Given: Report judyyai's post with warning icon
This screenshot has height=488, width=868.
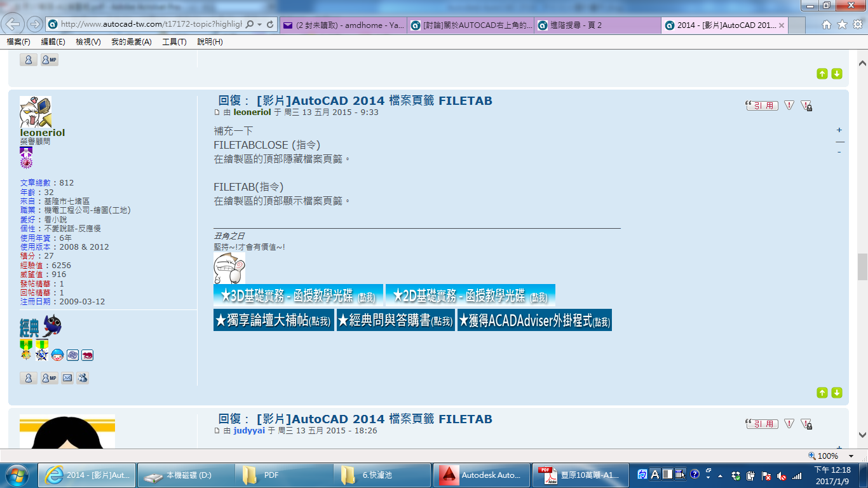Looking at the screenshot, I should tap(789, 424).
